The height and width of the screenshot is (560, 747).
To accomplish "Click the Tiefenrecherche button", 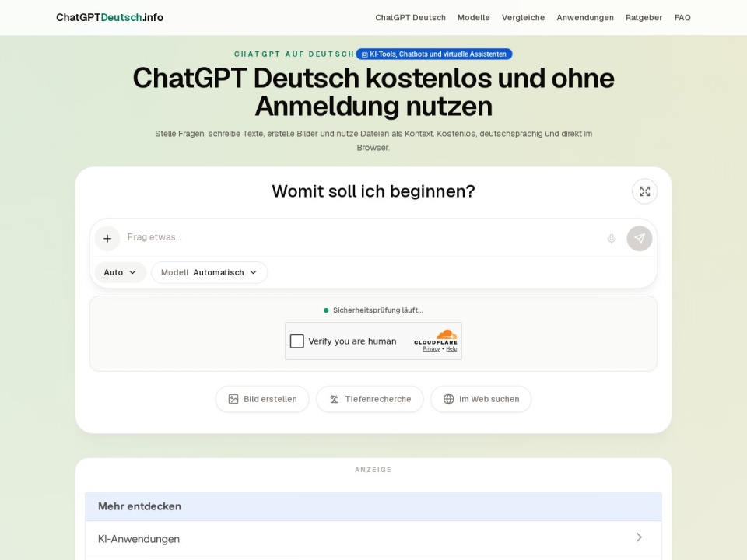I will point(370,399).
